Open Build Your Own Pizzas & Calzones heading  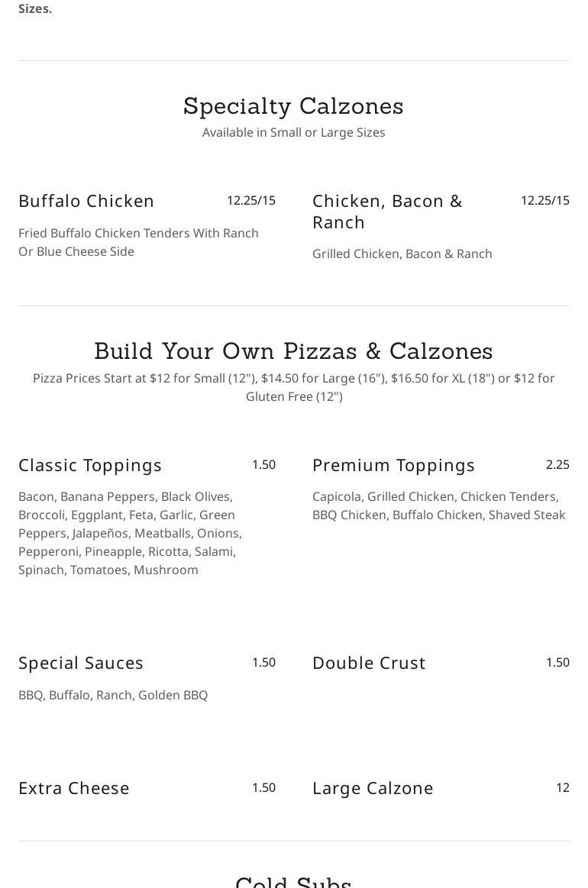pyautogui.click(x=293, y=351)
